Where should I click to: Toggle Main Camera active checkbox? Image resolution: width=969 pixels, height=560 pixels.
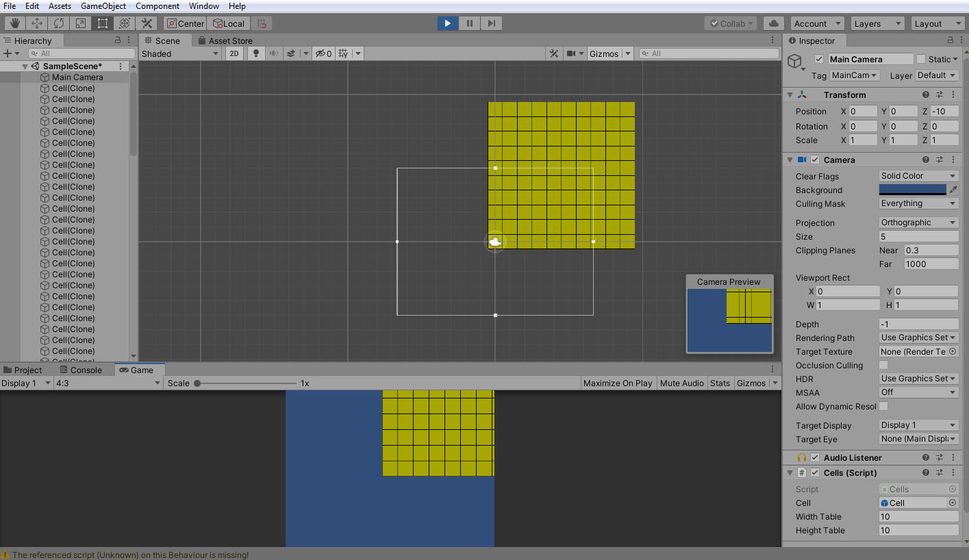pyautogui.click(x=819, y=59)
